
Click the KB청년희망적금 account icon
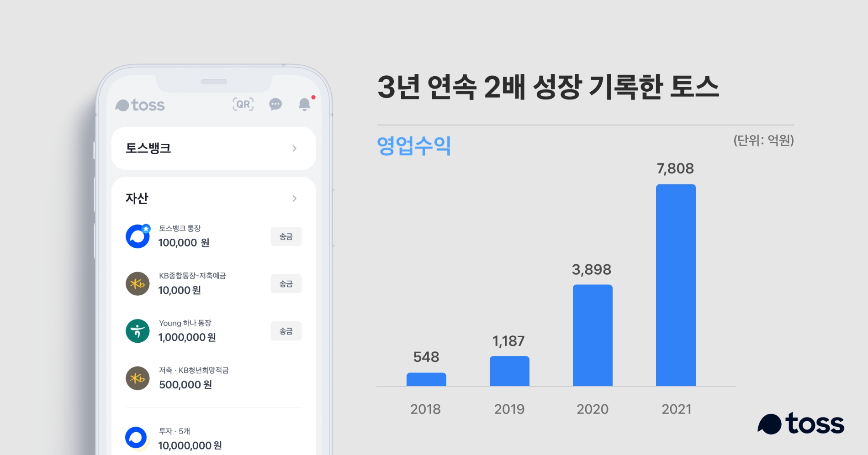[137, 378]
